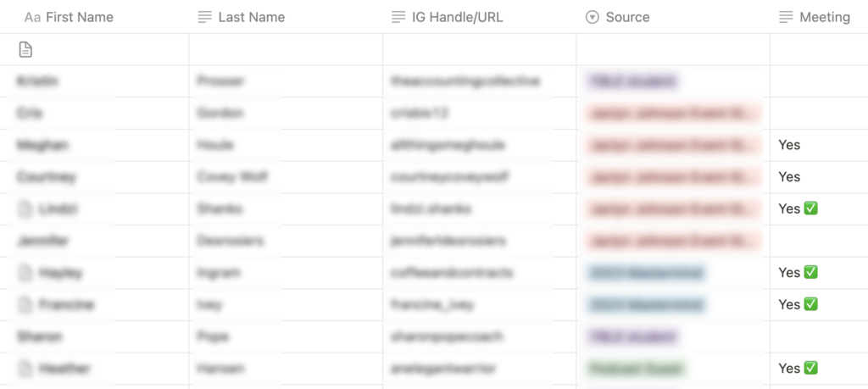Click the green checkmark in Lindzi's Meeting cell
Screen dimensions: 868x389
pyautogui.click(x=810, y=208)
